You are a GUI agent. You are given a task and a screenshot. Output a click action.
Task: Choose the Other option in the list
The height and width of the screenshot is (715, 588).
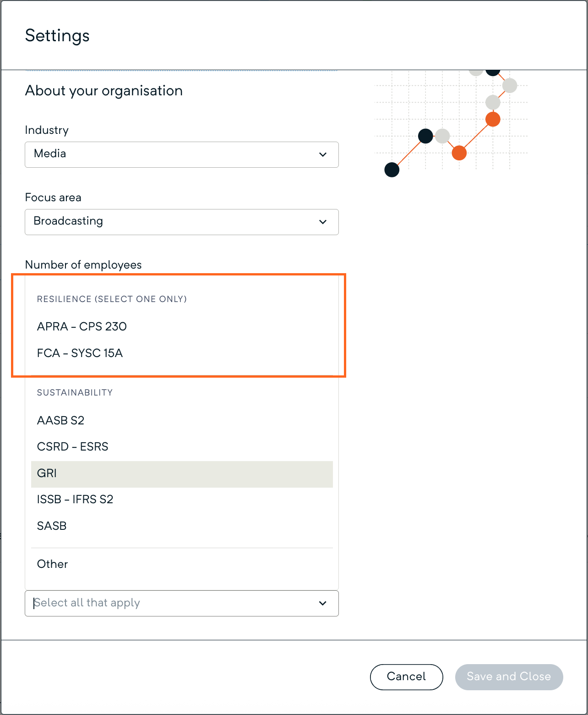52,564
